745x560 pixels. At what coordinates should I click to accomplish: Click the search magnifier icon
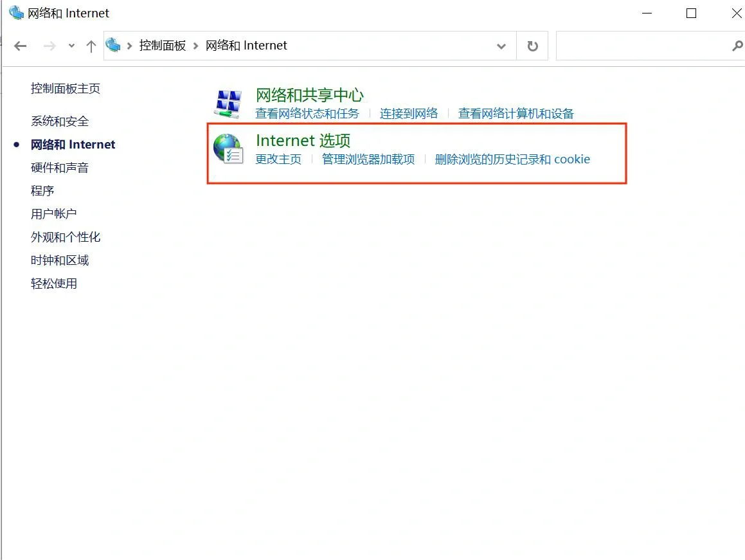(736, 46)
